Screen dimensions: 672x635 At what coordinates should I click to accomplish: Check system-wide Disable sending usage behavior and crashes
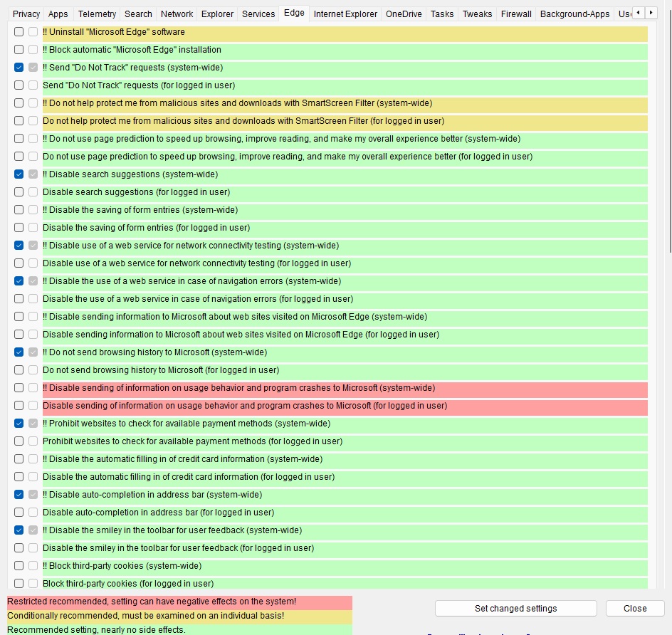point(19,388)
